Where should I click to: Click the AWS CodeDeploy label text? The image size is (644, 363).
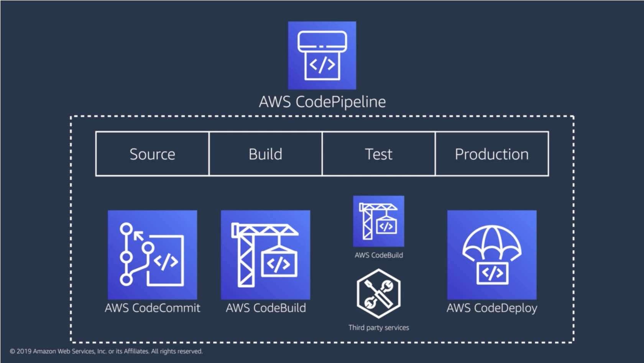click(492, 308)
